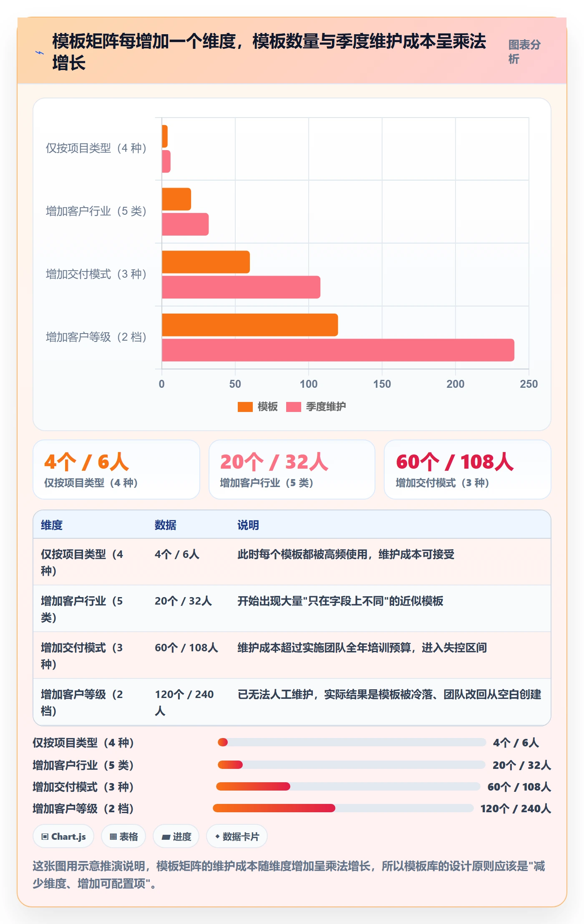Select the 表格 chip
Screen dimensions: 584x924
pyautogui.click(x=123, y=836)
